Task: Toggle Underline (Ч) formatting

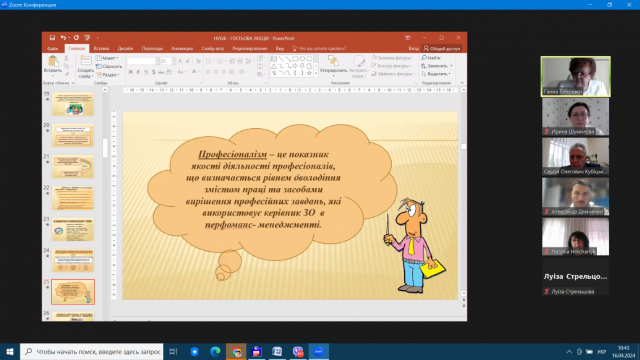Action: [146, 72]
